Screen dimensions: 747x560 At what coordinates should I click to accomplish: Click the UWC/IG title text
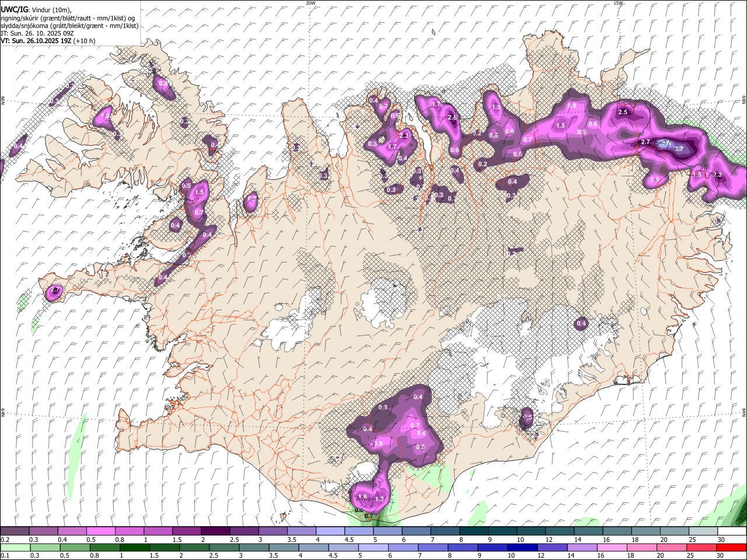14,9
